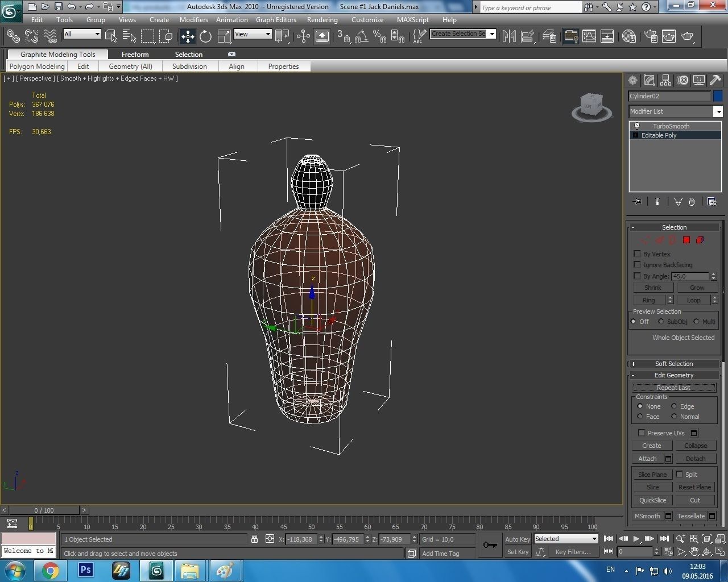Open Modifier List dropdown
728x582 pixels.
click(x=718, y=111)
